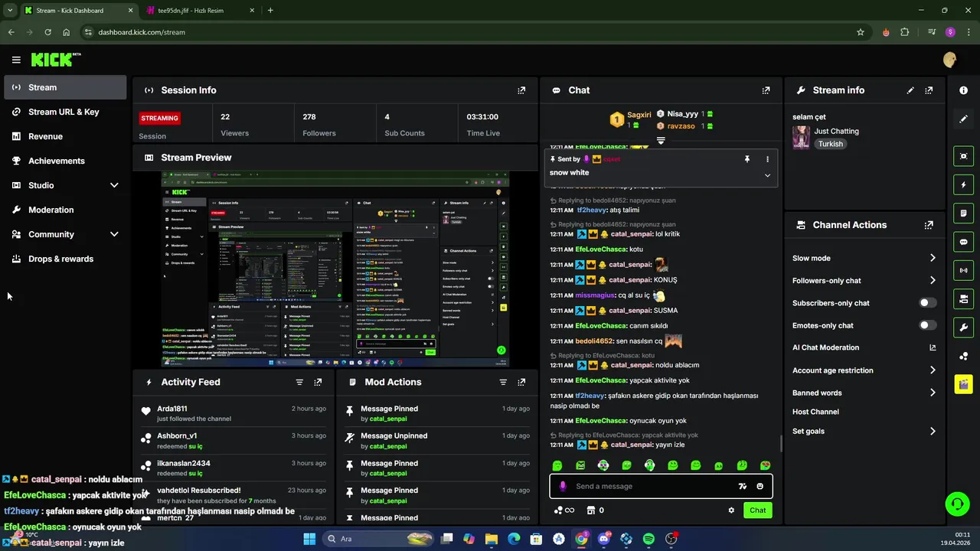Screen dimensions: 980x551
Task: Open AI Chat Moderation link
Action: [x=864, y=347]
